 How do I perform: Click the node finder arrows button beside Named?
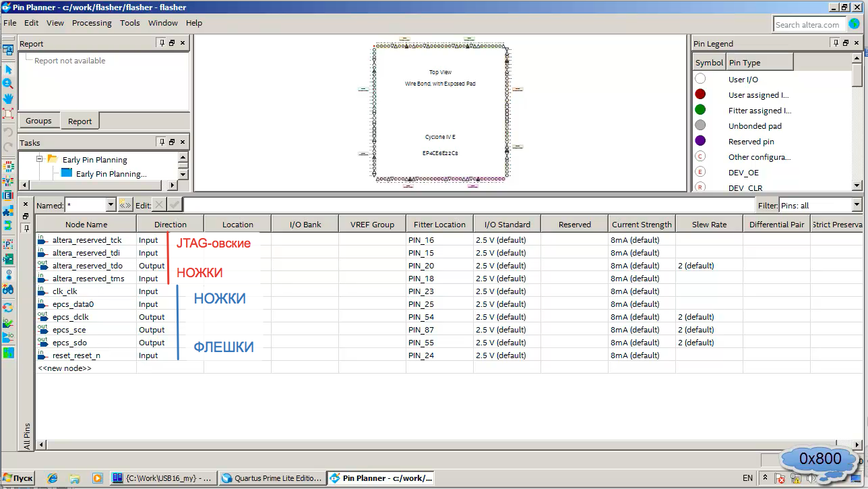(125, 205)
